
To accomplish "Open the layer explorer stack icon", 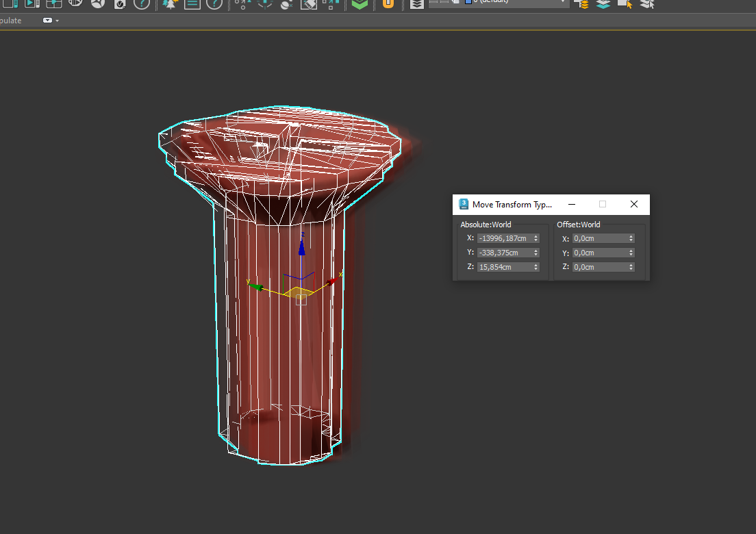I will coord(416,3).
